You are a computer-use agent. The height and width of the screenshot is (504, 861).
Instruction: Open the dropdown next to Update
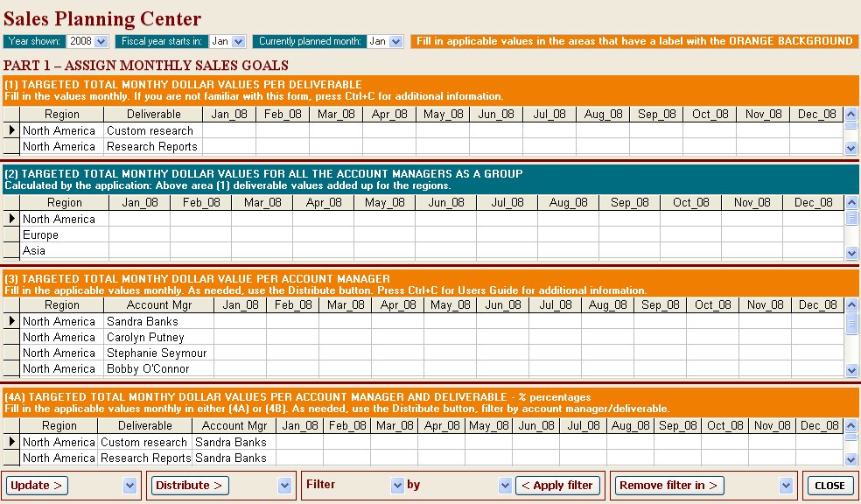129,486
